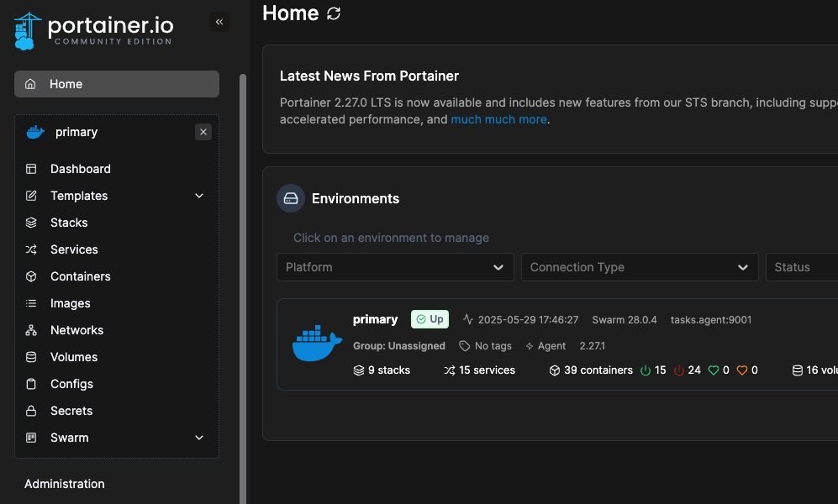Click the tasks.agent:9001 address text

[x=711, y=320]
